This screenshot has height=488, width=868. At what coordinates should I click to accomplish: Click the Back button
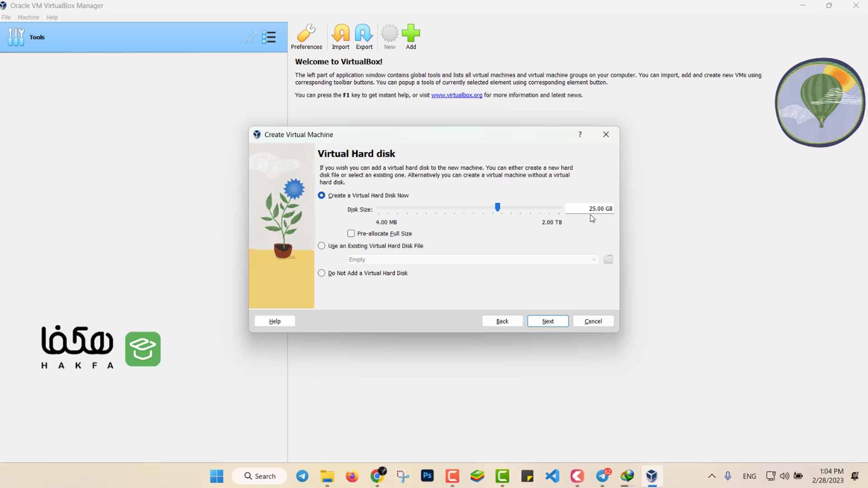coord(502,321)
